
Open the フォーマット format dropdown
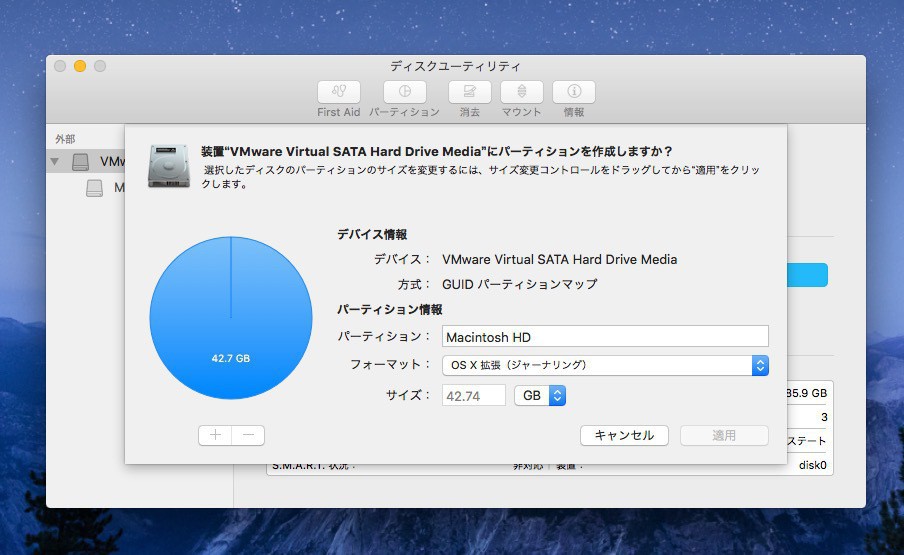point(605,365)
